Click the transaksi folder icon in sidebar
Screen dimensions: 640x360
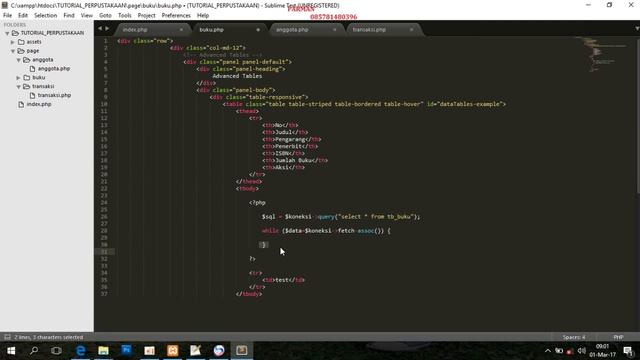click(27, 87)
